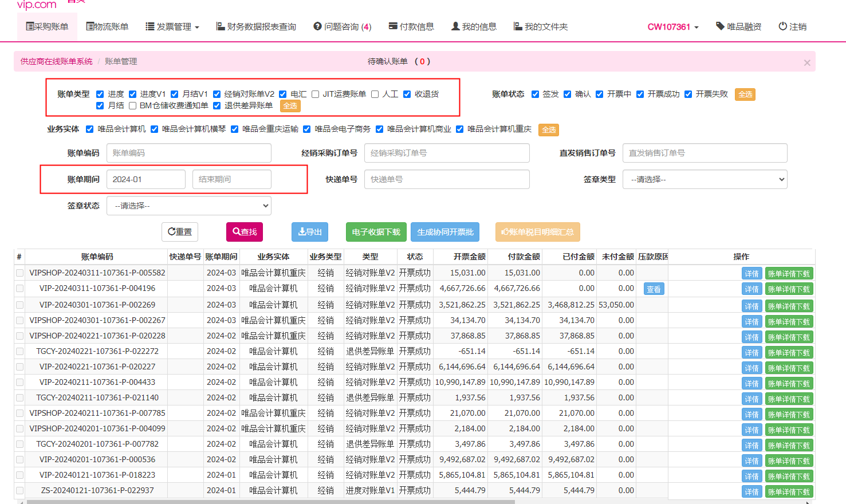Go to 我的文件夹 menu item
The image size is (846, 504).
pyautogui.click(x=541, y=27)
